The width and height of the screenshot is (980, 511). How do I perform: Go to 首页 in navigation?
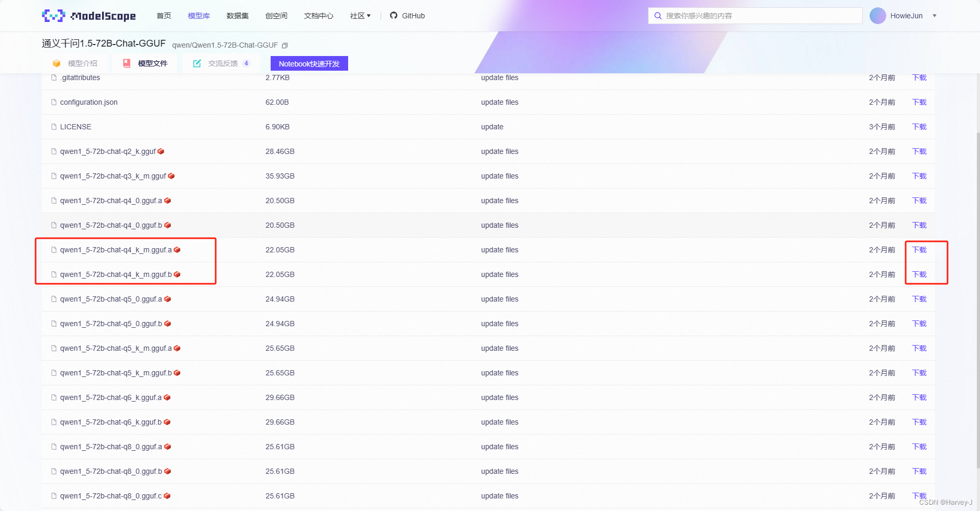coord(164,16)
